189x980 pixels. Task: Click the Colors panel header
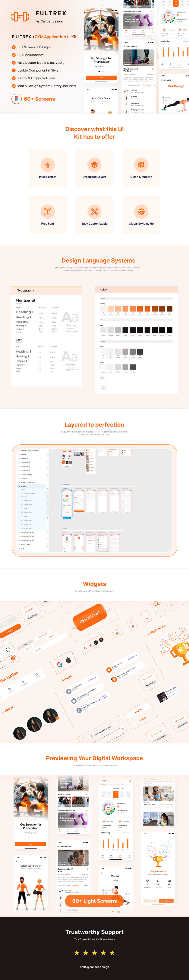(x=136, y=289)
